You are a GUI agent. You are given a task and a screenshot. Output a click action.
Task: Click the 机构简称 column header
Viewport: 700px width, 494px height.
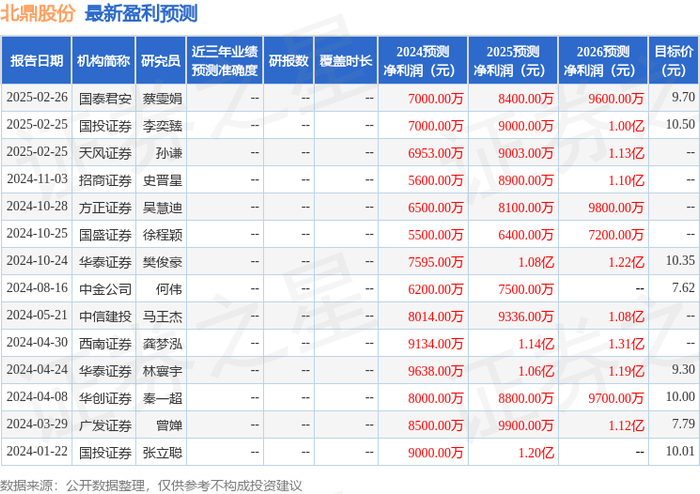coord(104,61)
